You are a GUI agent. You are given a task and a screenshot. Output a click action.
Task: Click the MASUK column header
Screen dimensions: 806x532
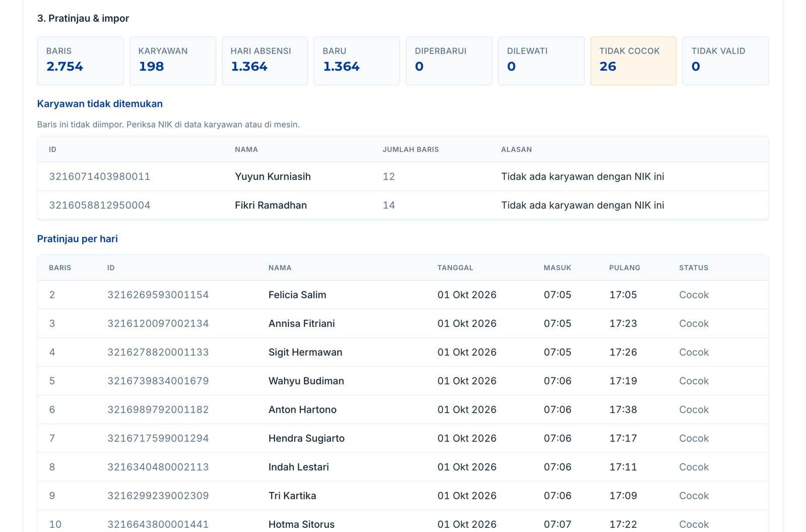pyautogui.click(x=557, y=268)
